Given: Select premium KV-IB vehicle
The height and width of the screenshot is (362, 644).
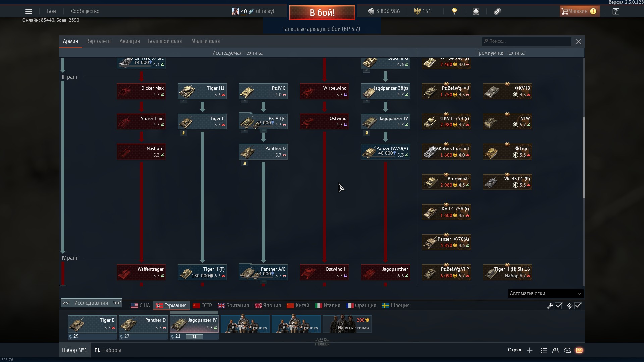Looking at the screenshot, I should (x=507, y=92).
